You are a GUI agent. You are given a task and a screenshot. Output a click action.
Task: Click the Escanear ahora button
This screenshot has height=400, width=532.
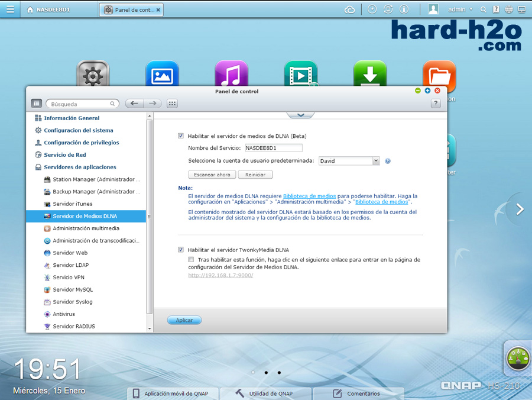212,175
